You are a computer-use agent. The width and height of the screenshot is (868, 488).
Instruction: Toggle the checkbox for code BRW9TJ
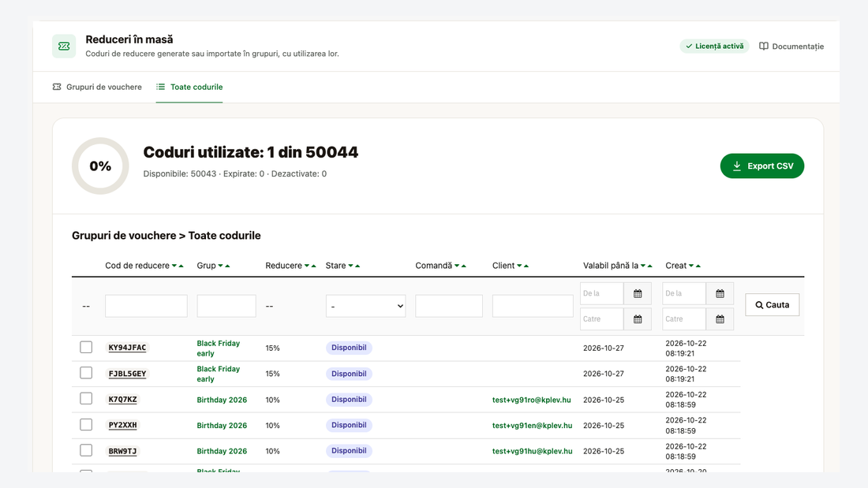click(86, 450)
